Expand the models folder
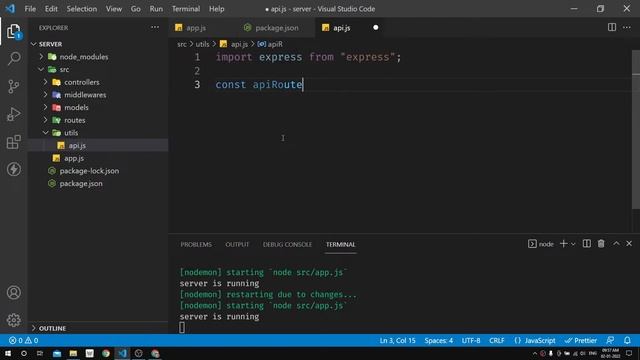The width and height of the screenshot is (640, 360). [46, 107]
